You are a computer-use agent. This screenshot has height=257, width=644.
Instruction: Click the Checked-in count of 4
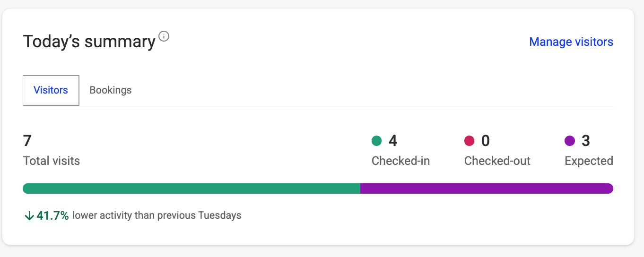click(x=392, y=141)
